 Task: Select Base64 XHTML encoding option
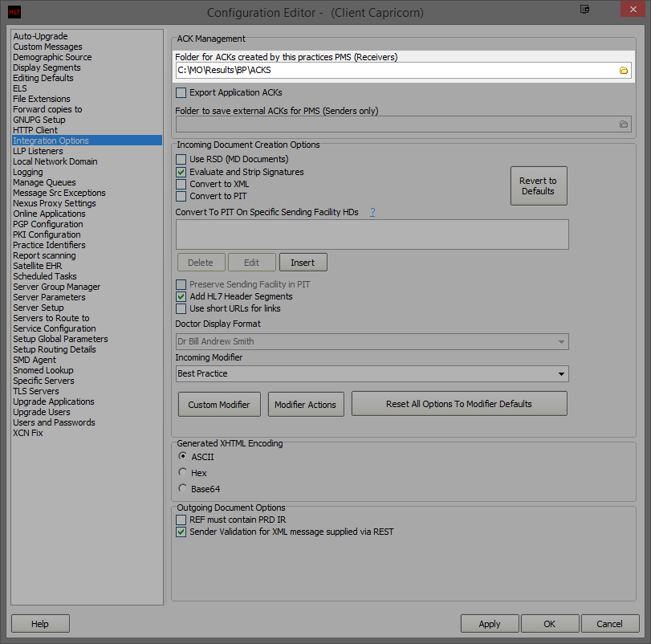(183, 488)
